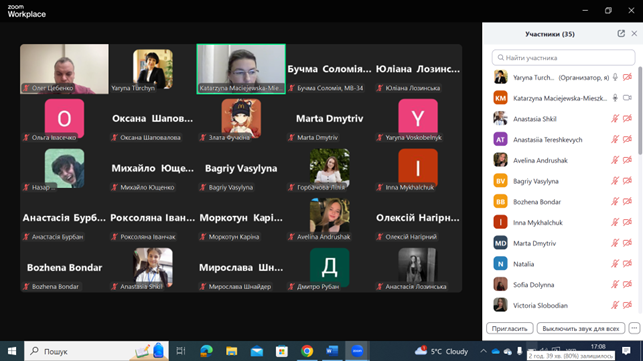
Task: Click the muted mic icon for Inna Mykhalchuk
Action: tap(615, 222)
